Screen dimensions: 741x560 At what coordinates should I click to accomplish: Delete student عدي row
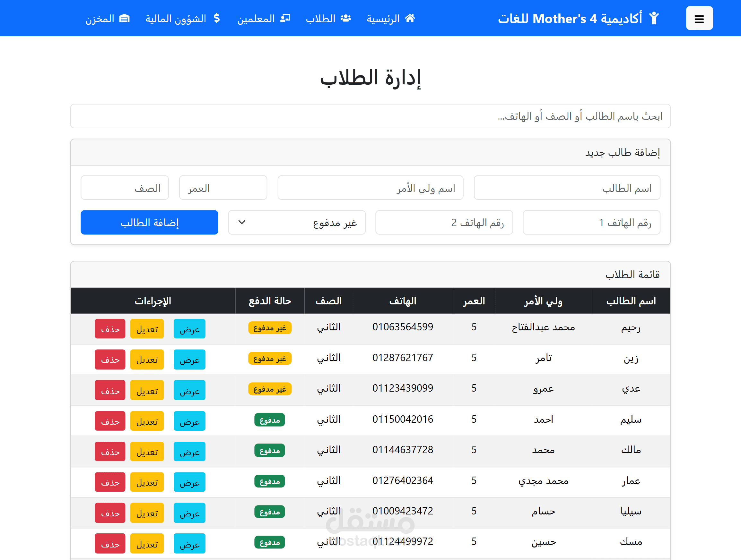coord(110,390)
